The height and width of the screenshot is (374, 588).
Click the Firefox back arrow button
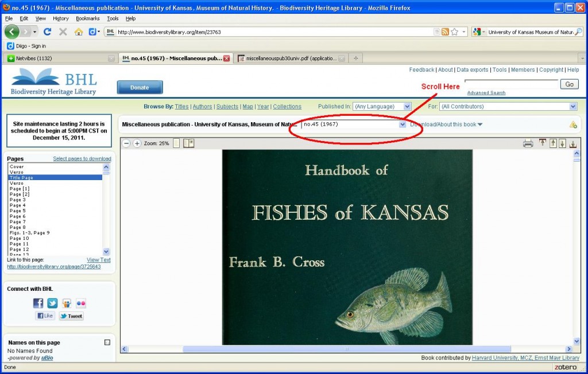[x=11, y=32]
